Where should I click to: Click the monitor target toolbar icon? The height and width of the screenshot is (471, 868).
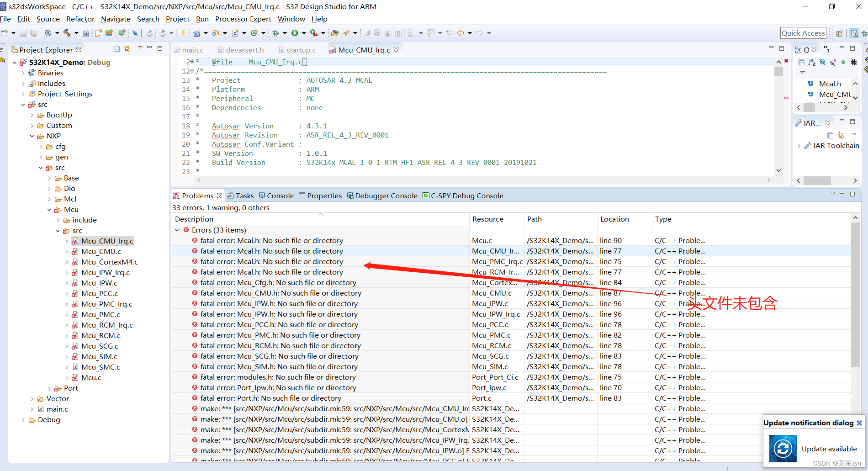coord(122,33)
